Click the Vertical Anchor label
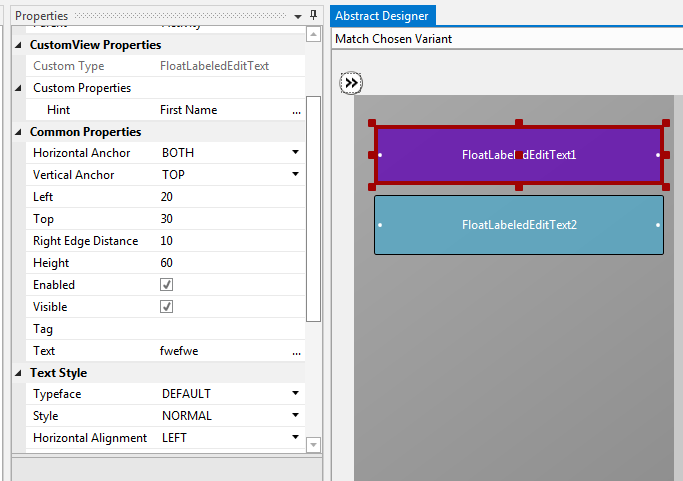 pos(74,175)
